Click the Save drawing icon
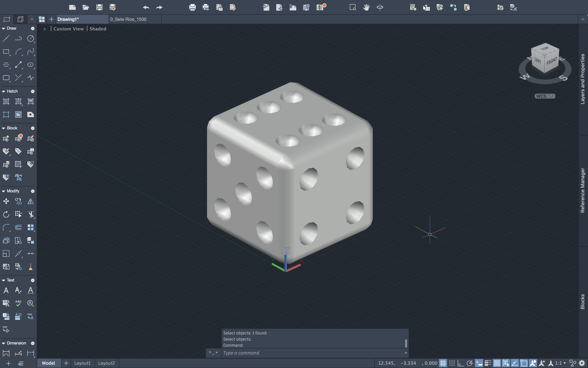Image resolution: width=588 pixels, height=368 pixels. [x=99, y=7]
